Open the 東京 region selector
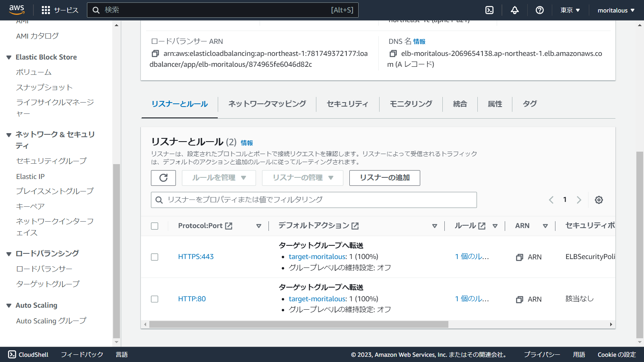644x362 pixels. pyautogui.click(x=570, y=10)
